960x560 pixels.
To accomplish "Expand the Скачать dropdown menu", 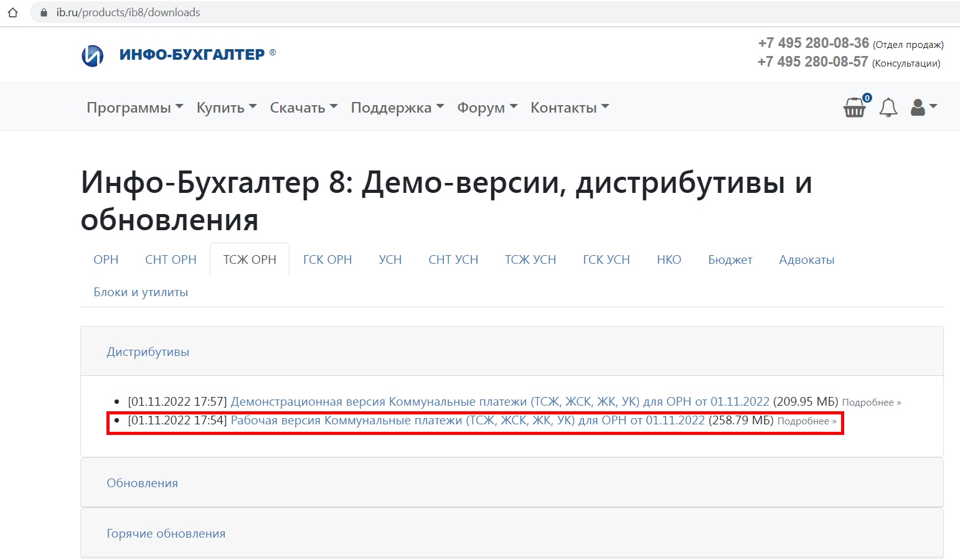I will [x=304, y=108].
